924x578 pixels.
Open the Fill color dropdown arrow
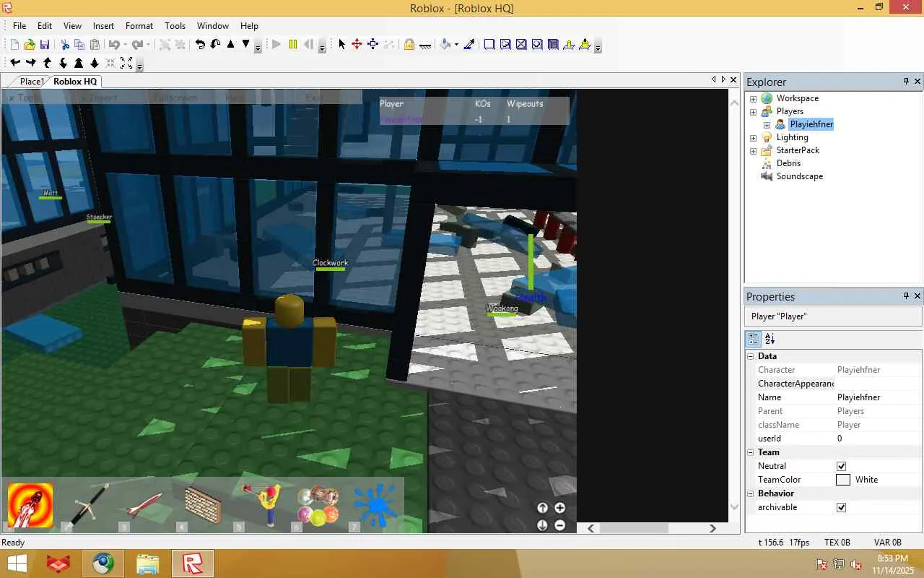pos(456,45)
